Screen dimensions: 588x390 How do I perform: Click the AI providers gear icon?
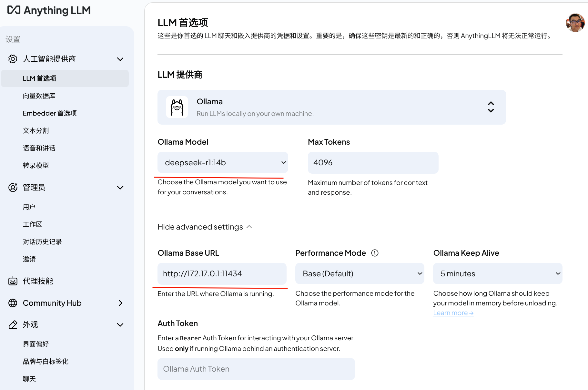tap(13, 59)
